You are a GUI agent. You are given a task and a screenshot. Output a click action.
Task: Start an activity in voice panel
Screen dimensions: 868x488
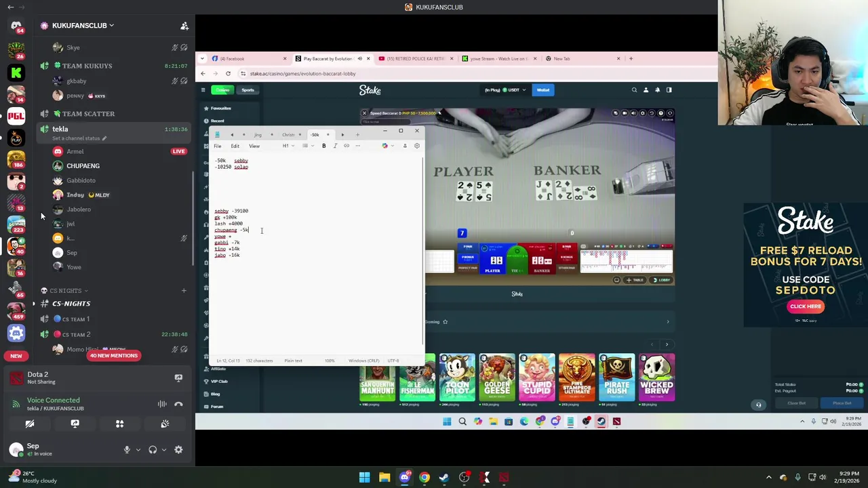point(119,424)
